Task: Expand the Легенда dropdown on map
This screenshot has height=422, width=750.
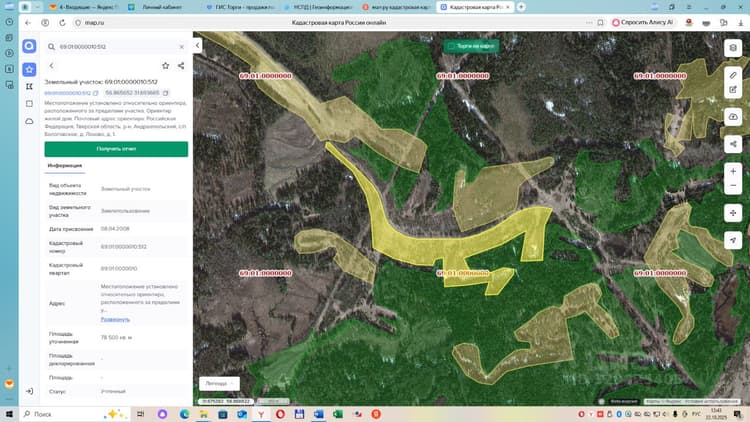Action: pyautogui.click(x=219, y=383)
